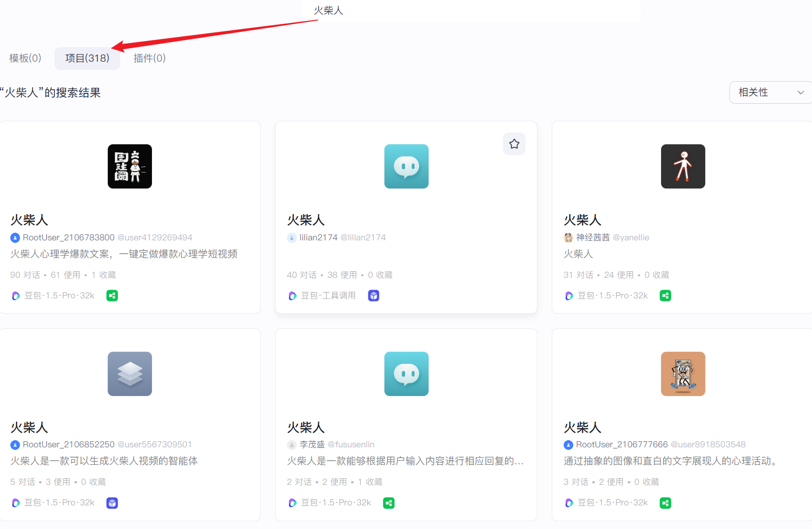Viewport: 812px width, 529px height.
Task: Open 火柴人 avatar by RootUser_2106783800
Action: click(130, 166)
